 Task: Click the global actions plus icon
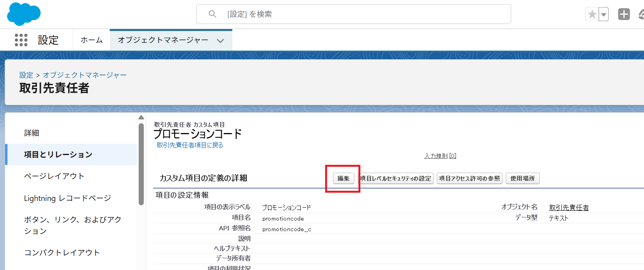[x=624, y=14]
